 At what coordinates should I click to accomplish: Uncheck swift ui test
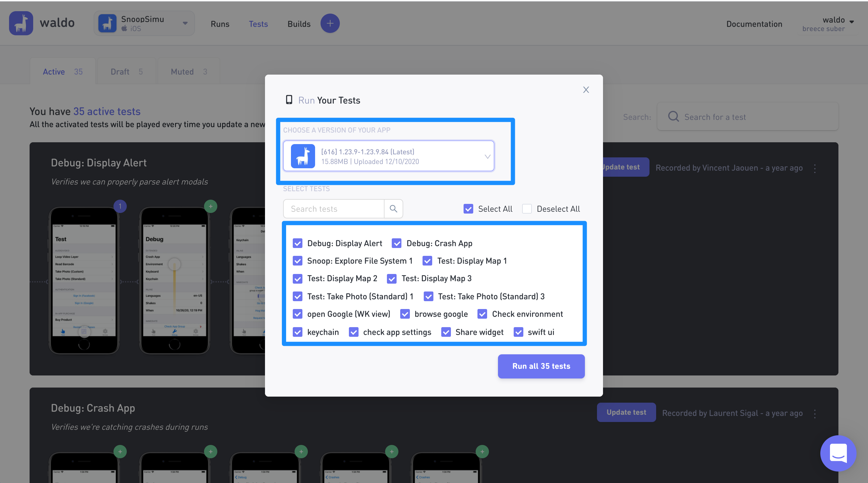pyautogui.click(x=518, y=332)
